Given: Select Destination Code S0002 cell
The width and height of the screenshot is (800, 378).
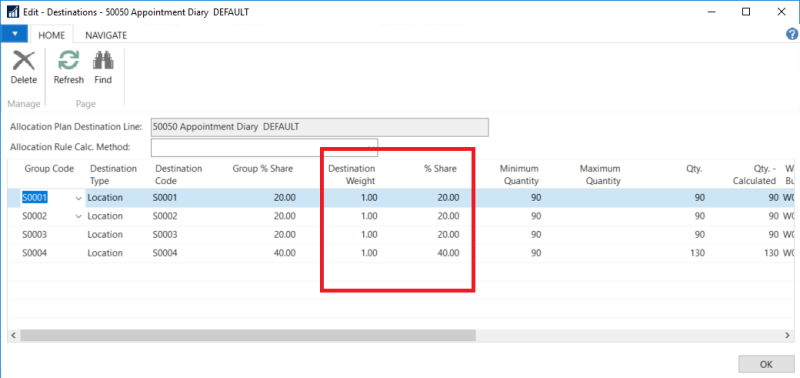Looking at the screenshot, I should tap(165, 216).
